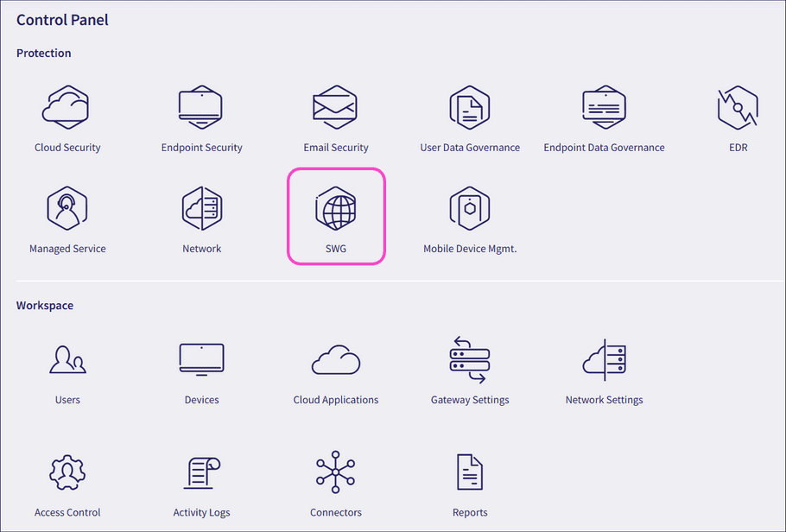Viewport: 786px width, 532px height.
Task: Select the Connectors hub icon
Action: click(335, 472)
